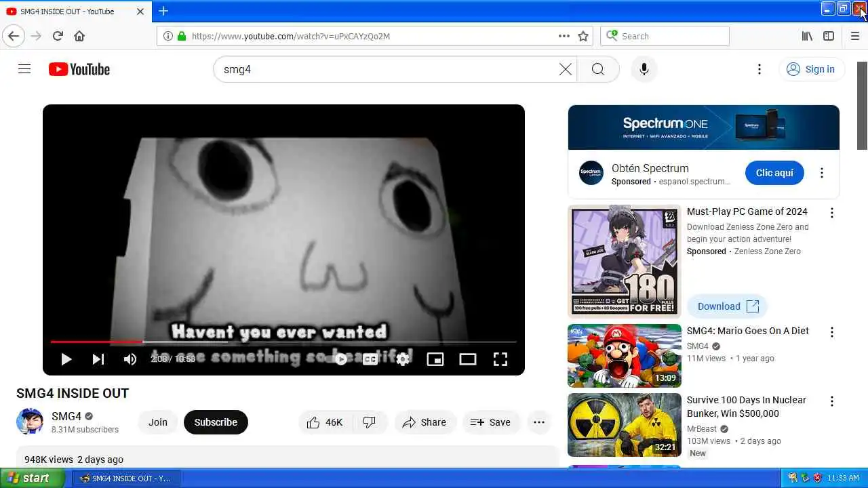Image resolution: width=868 pixels, height=488 pixels.
Task: Open the new tab with the plus button
Action: pos(163,11)
